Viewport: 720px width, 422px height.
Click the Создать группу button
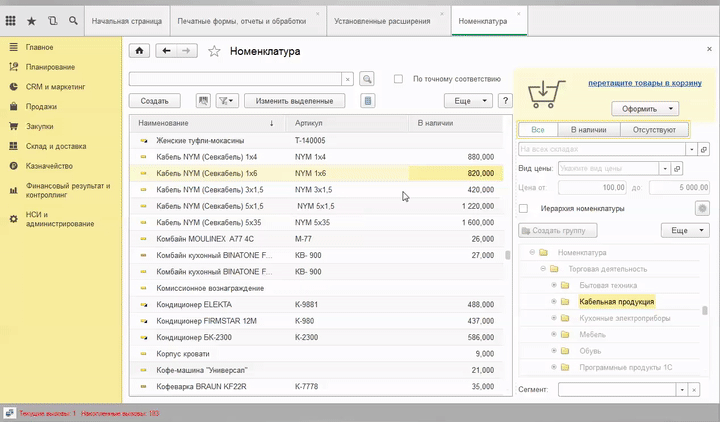coord(558,231)
